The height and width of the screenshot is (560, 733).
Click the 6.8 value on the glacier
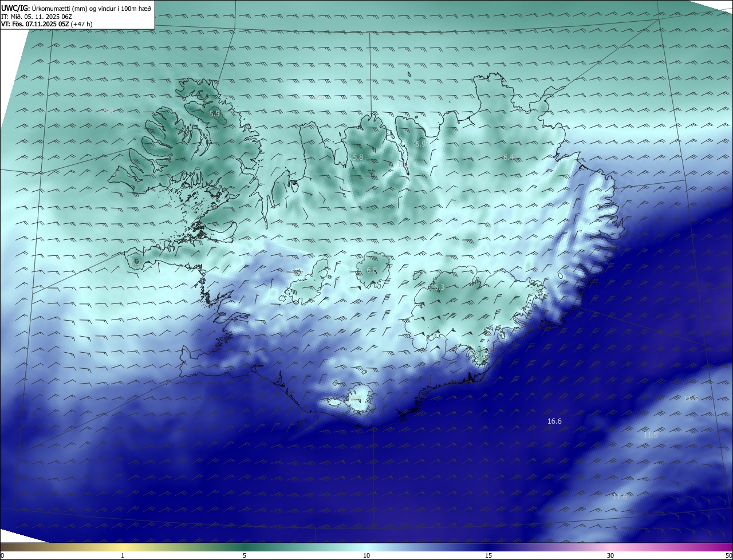point(372,270)
